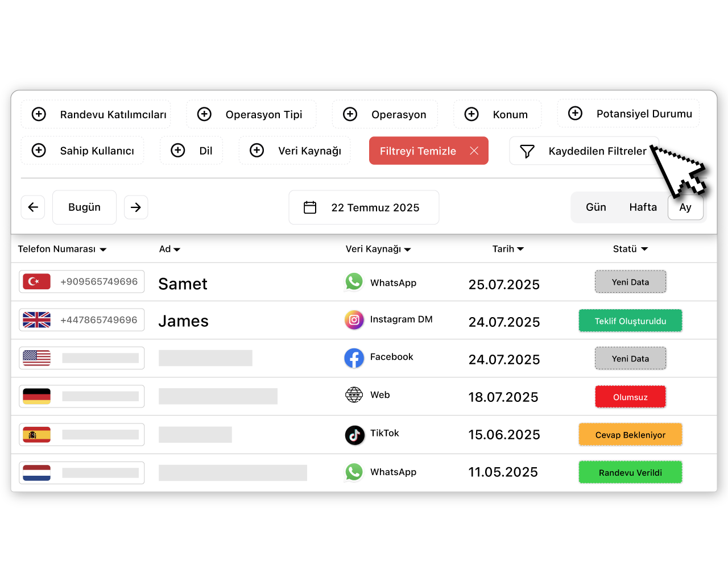Screen dimensions: 728x582
Task: Click the calendar icon in date picker
Action: [310, 207]
